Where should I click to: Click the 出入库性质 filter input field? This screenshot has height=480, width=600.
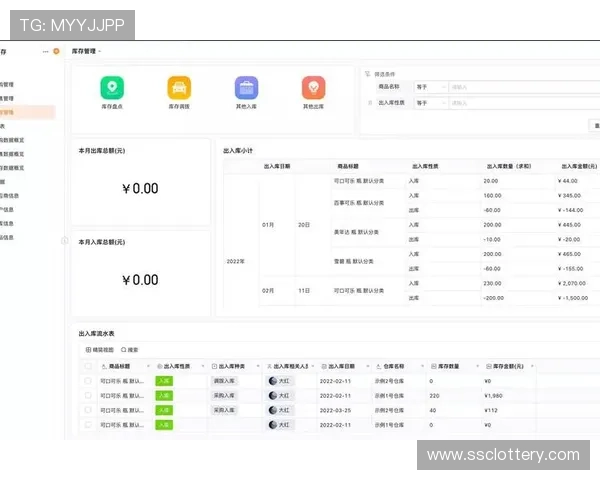(524, 103)
